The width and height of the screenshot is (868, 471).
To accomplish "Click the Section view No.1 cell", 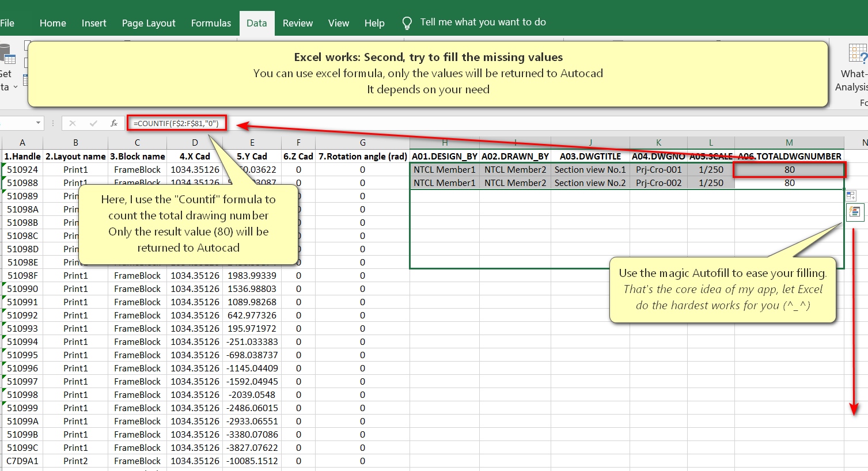I will 590,170.
